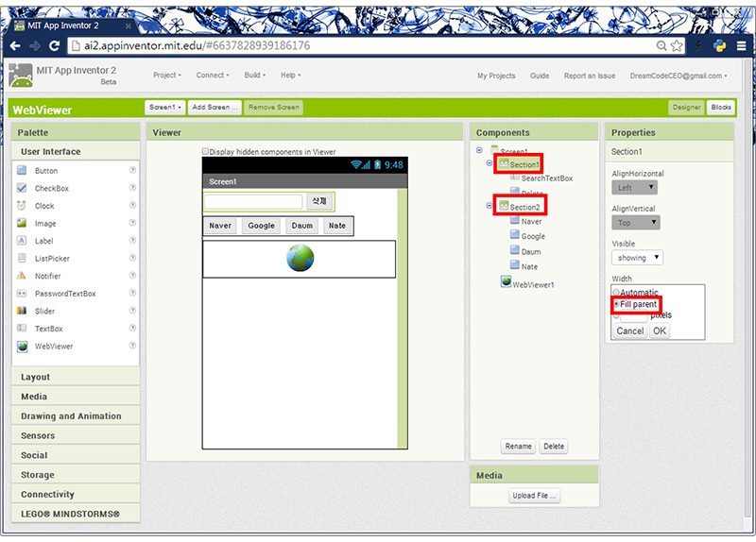Click the Clock palette icon
This screenshot has width=756, height=542.
22,206
